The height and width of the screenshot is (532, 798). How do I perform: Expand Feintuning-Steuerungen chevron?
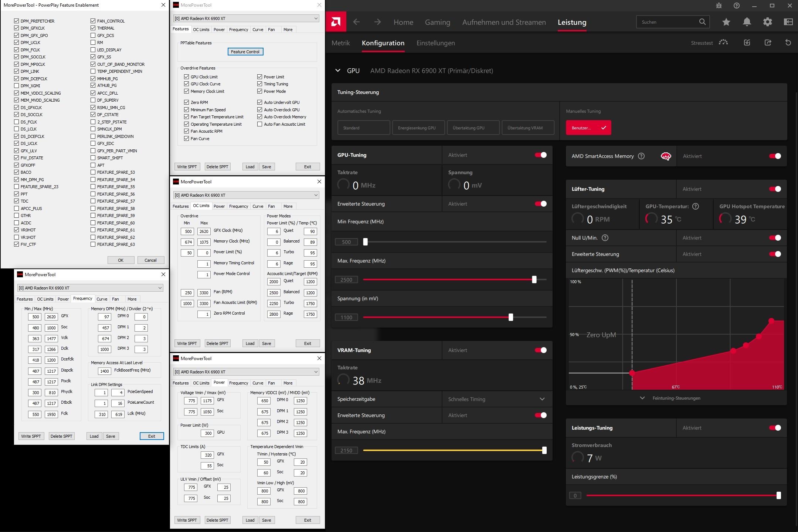click(x=642, y=398)
